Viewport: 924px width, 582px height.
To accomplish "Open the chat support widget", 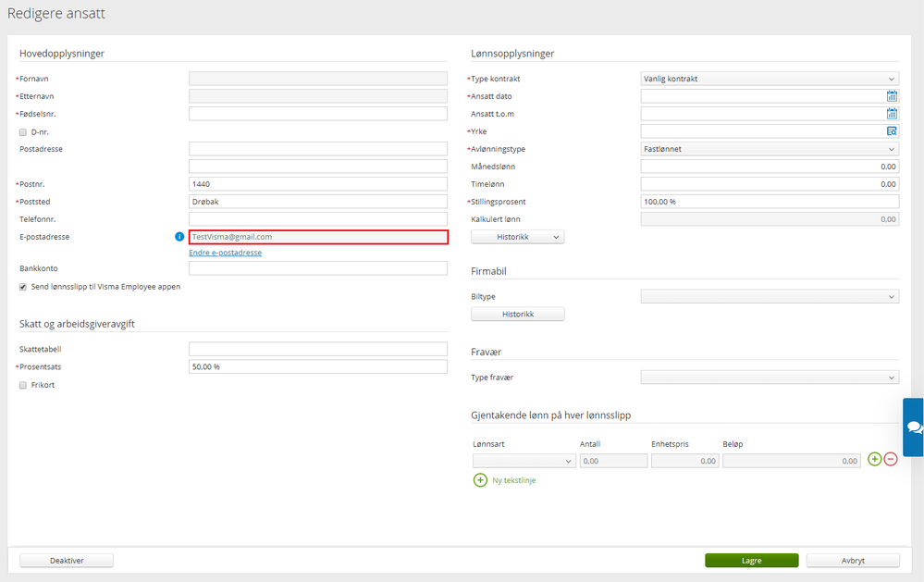I will pyautogui.click(x=914, y=427).
